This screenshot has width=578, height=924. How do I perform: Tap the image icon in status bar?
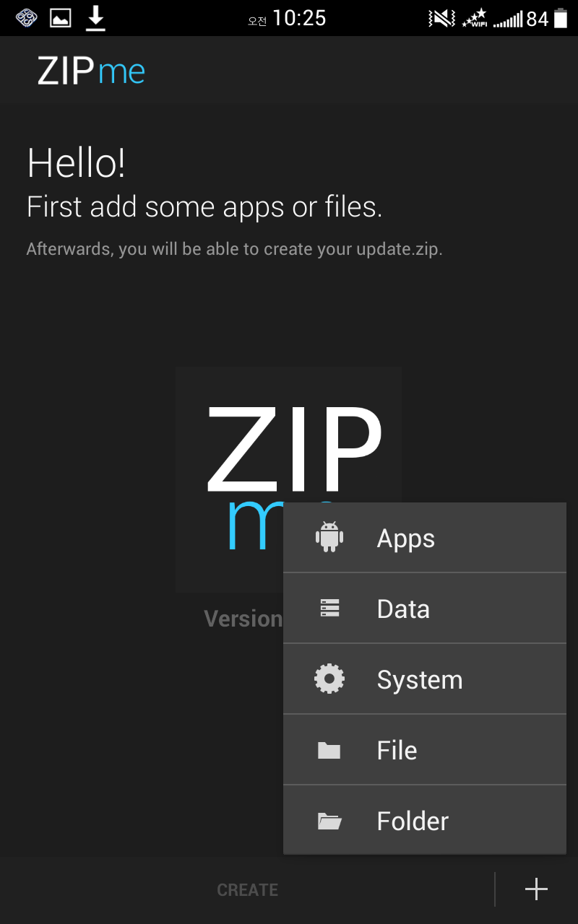[x=61, y=18]
